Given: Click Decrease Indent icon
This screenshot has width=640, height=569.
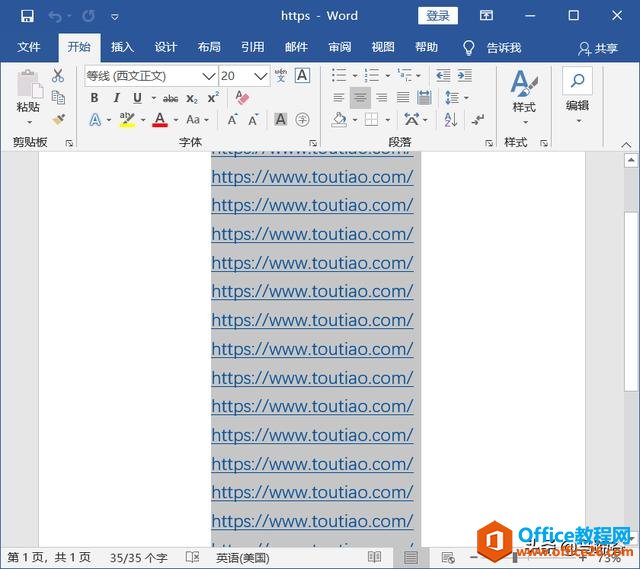Looking at the screenshot, I should (443, 76).
